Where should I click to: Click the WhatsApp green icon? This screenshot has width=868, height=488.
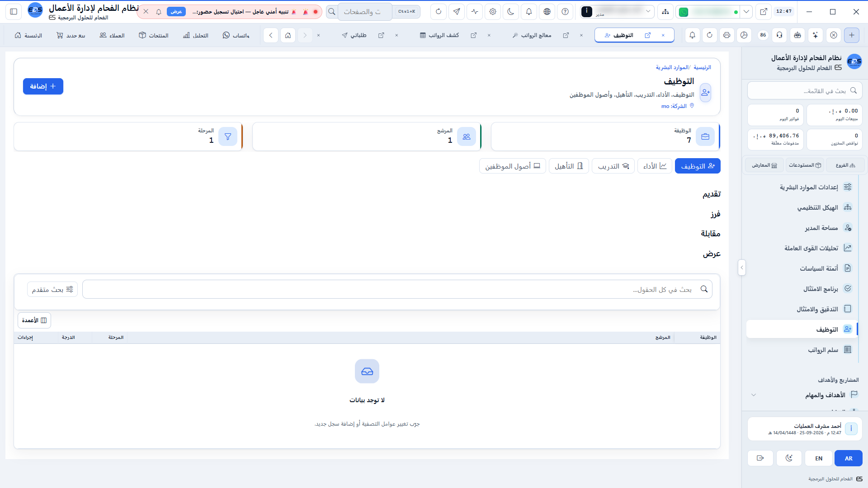point(684,12)
